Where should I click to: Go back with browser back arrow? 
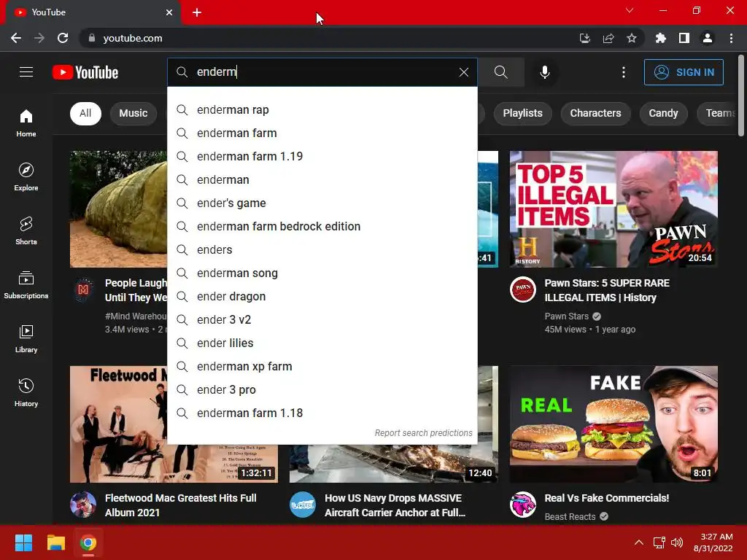(x=16, y=38)
